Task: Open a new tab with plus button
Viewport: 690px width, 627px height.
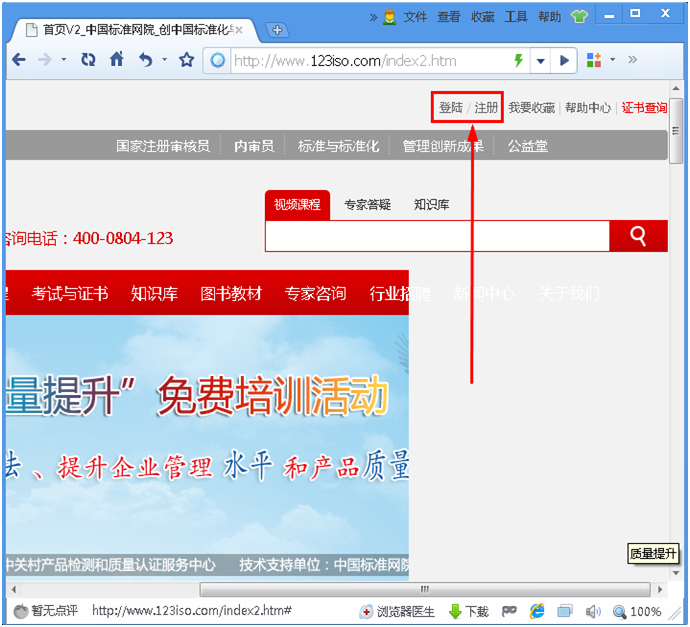Action: 277,30
